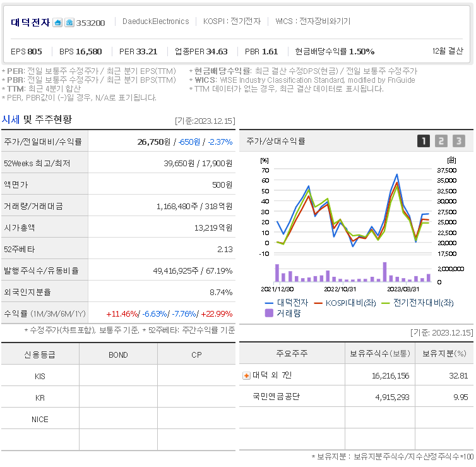Click 4,915,293 shares value

coord(392,397)
